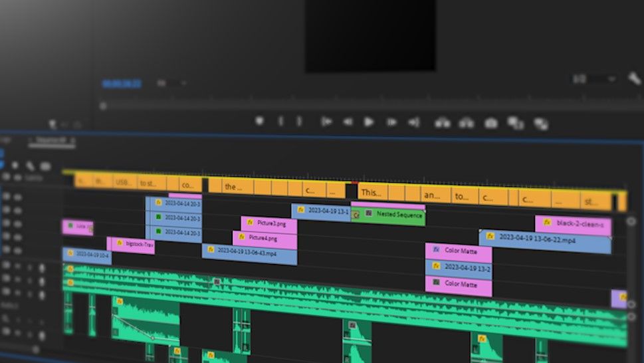
Task: Click the audio volume keyframe on the fade line
Action: pos(152,338)
